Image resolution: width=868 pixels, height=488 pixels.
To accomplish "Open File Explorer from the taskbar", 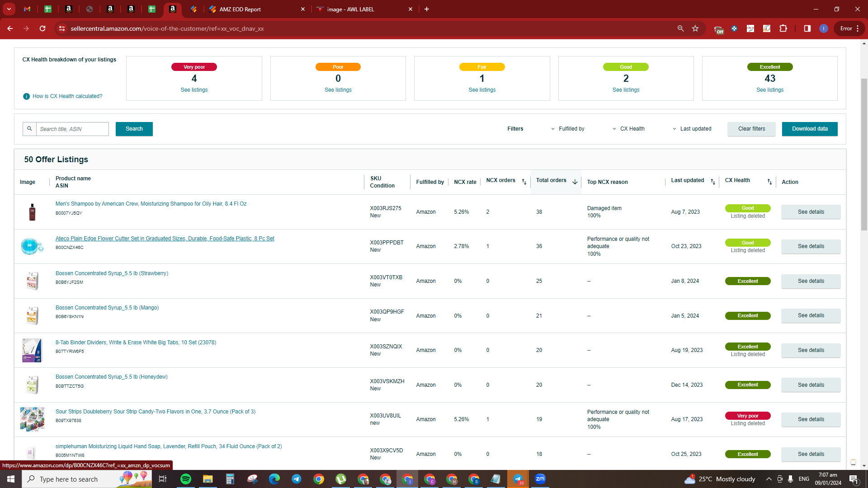I will [x=208, y=479].
